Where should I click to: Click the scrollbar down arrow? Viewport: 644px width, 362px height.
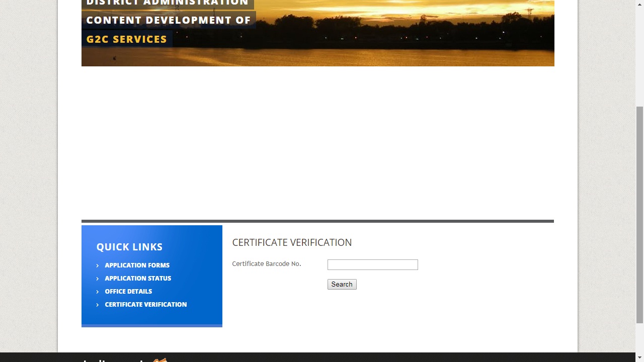tap(639, 357)
